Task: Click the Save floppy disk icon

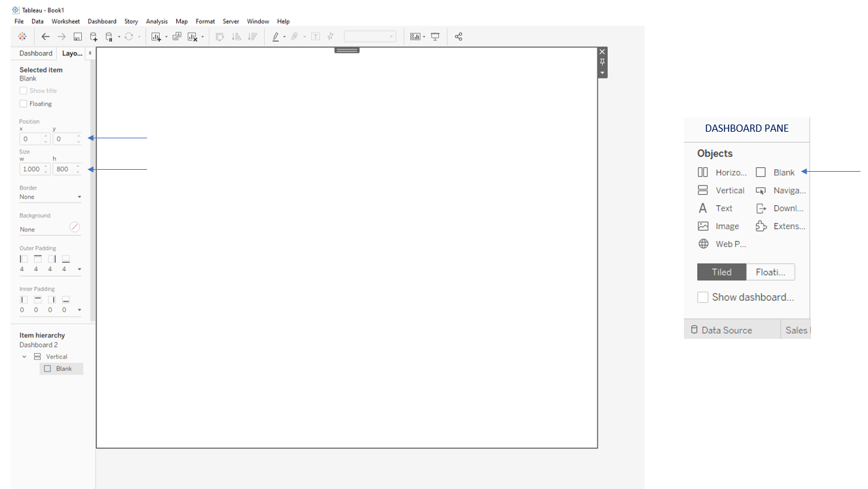Action: [x=77, y=37]
